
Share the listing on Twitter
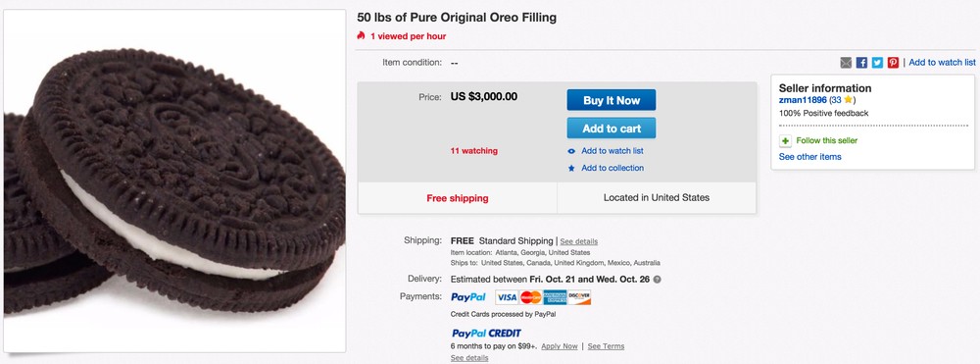pyautogui.click(x=877, y=63)
